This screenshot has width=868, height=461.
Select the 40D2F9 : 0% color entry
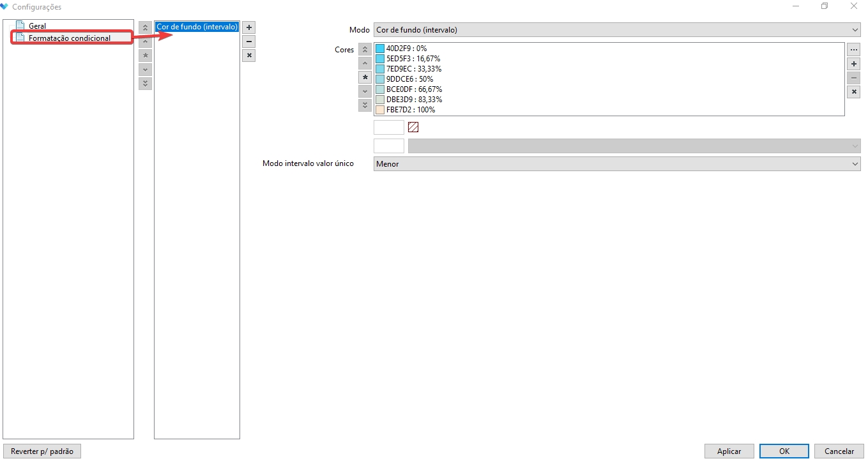pos(406,49)
